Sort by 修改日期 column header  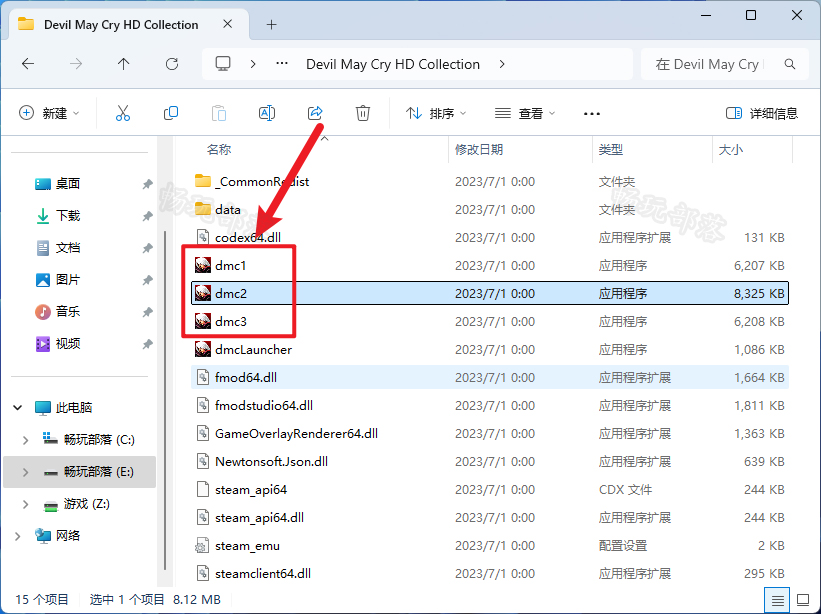pos(479,149)
